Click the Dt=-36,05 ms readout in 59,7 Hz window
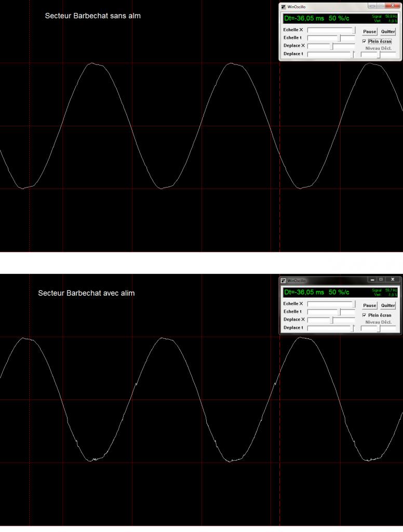Viewport: 403px width, 532px height. point(304,292)
